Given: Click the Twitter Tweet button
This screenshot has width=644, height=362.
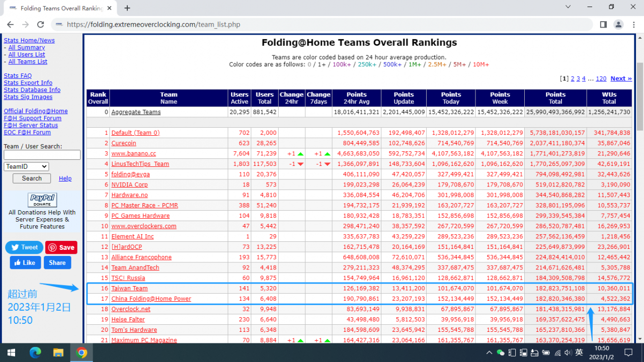Looking at the screenshot, I should click(24, 247).
